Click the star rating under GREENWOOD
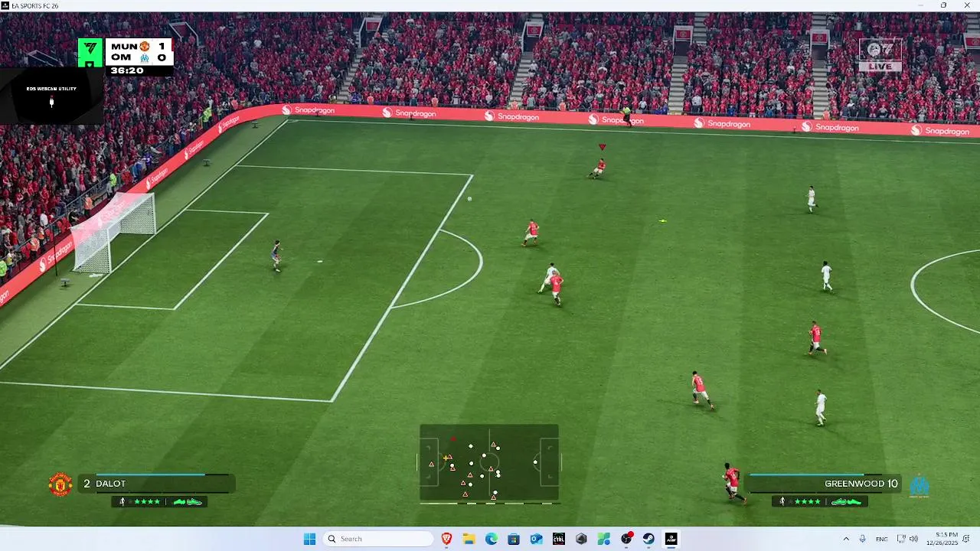 coord(807,502)
